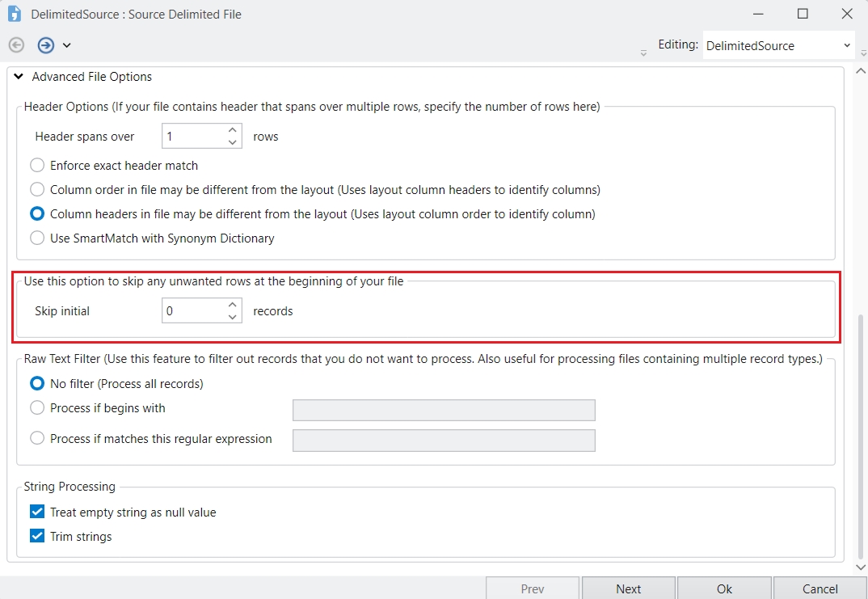Collapse the Advanced File Options section
868x599 pixels.
19,78
